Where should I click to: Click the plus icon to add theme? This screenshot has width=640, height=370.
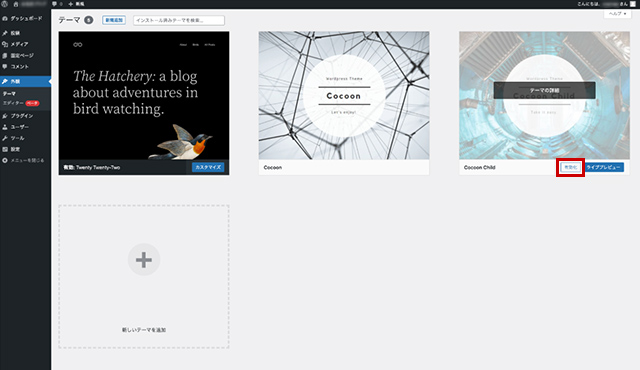[144, 259]
